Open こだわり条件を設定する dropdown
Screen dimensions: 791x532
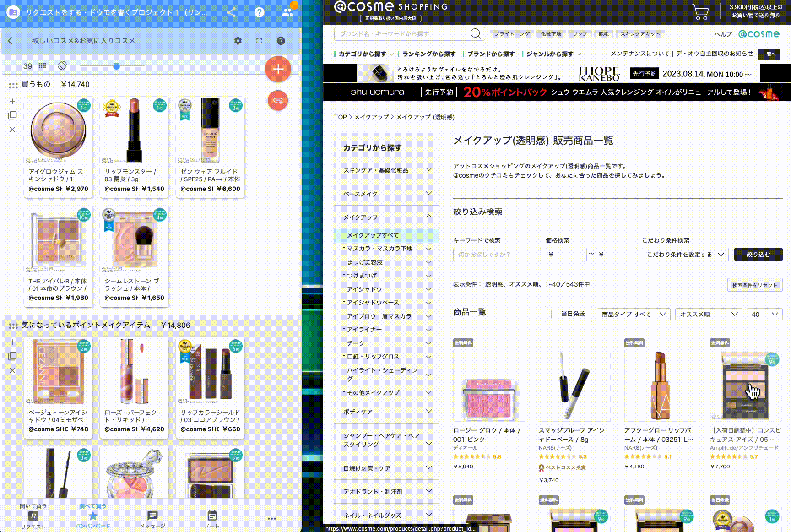(x=685, y=255)
